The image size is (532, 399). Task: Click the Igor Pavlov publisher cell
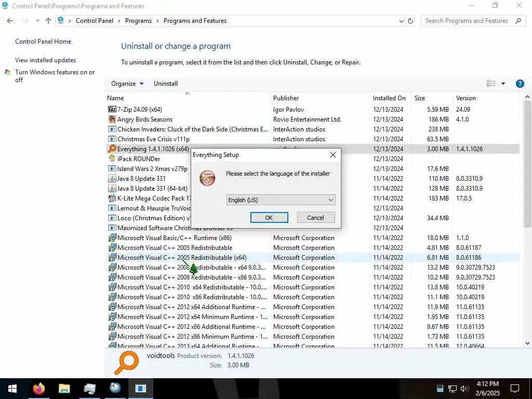pos(288,109)
